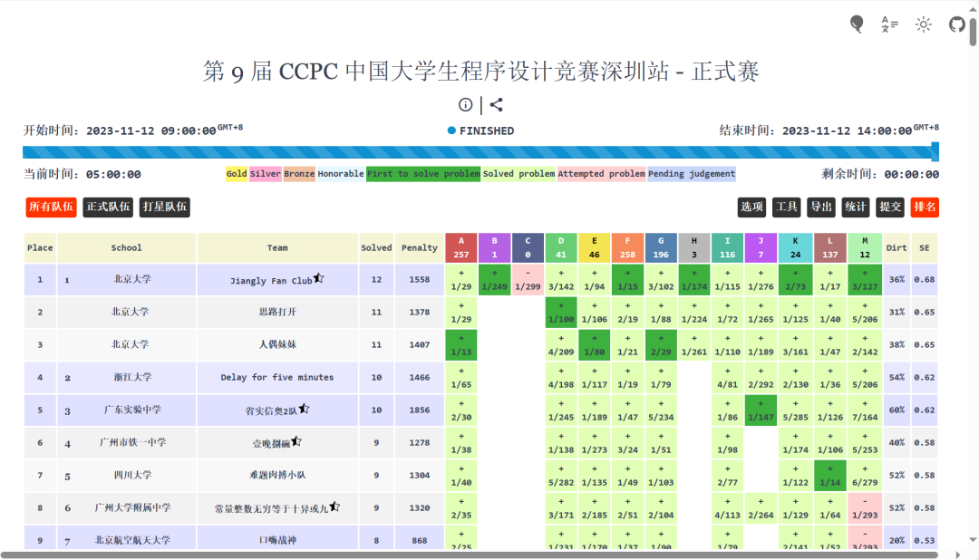Click school 四川大学 in row 7

tap(132, 475)
